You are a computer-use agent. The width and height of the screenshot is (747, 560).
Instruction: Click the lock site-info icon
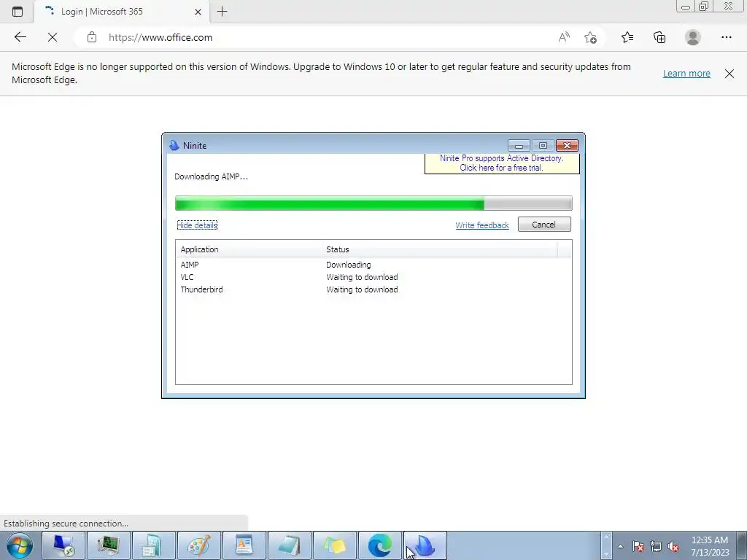click(92, 37)
